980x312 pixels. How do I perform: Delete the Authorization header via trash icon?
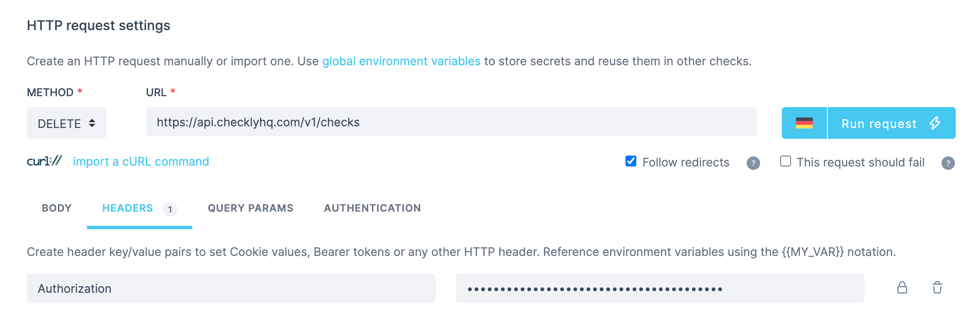click(937, 288)
